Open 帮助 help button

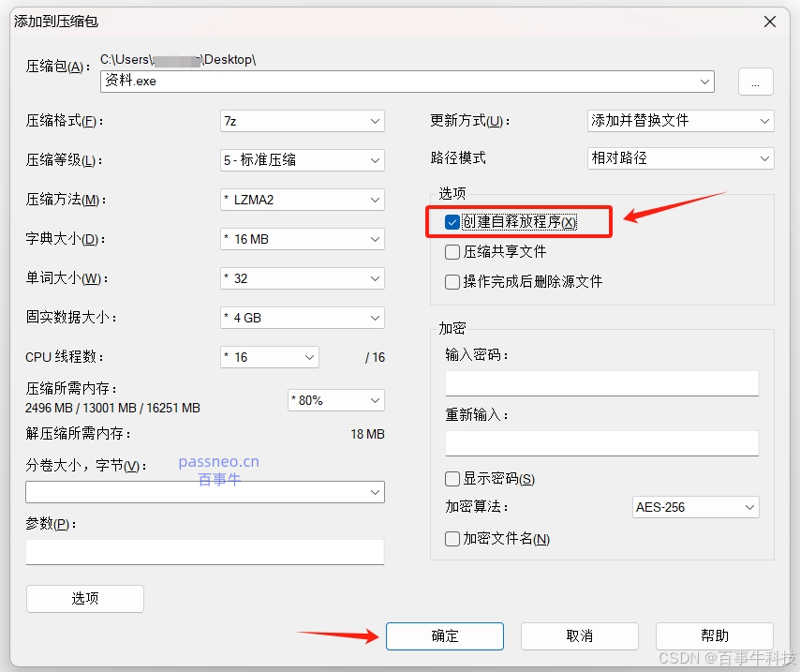714,636
